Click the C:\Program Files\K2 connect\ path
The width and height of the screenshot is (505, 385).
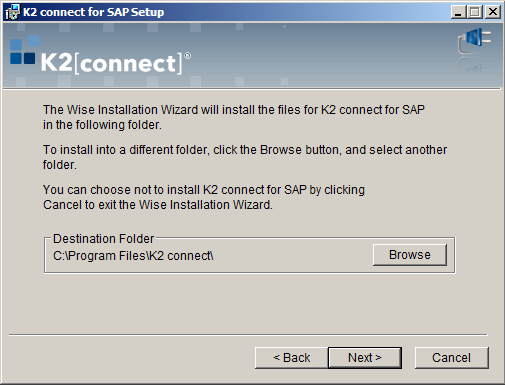tap(133, 256)
